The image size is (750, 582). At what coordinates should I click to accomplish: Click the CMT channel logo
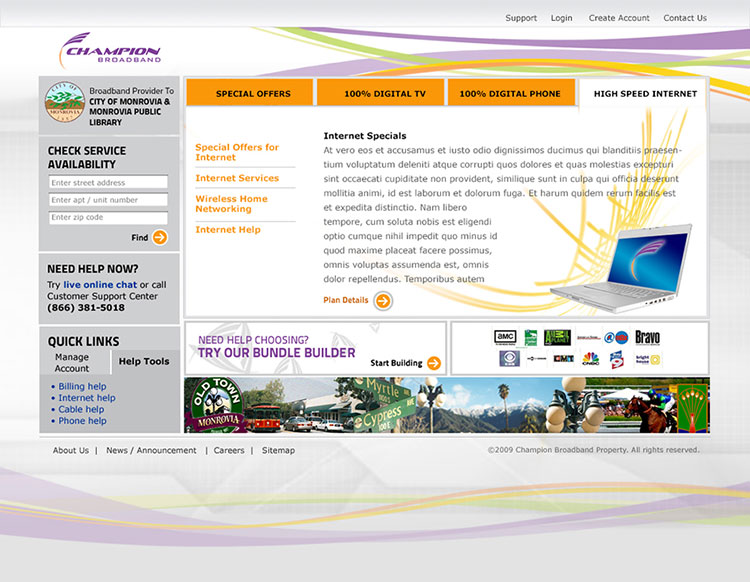[564, 358]
